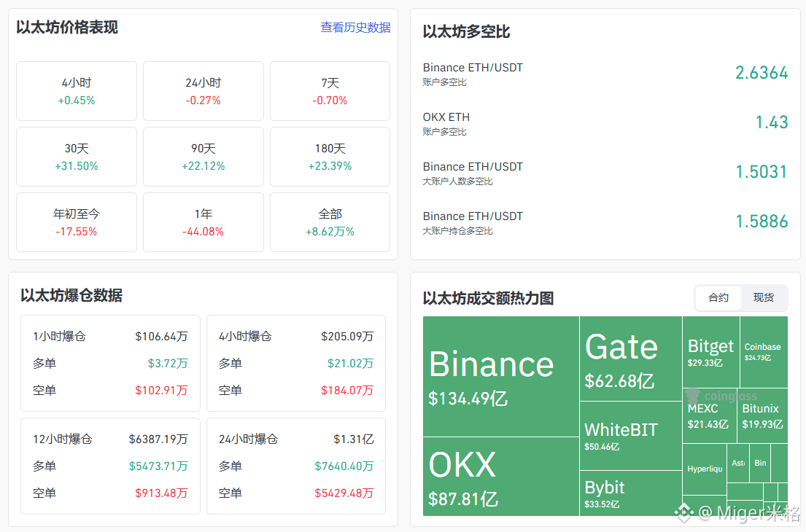
Task: Click the Bitget heatmap tile
Action: tap(711, 352)
